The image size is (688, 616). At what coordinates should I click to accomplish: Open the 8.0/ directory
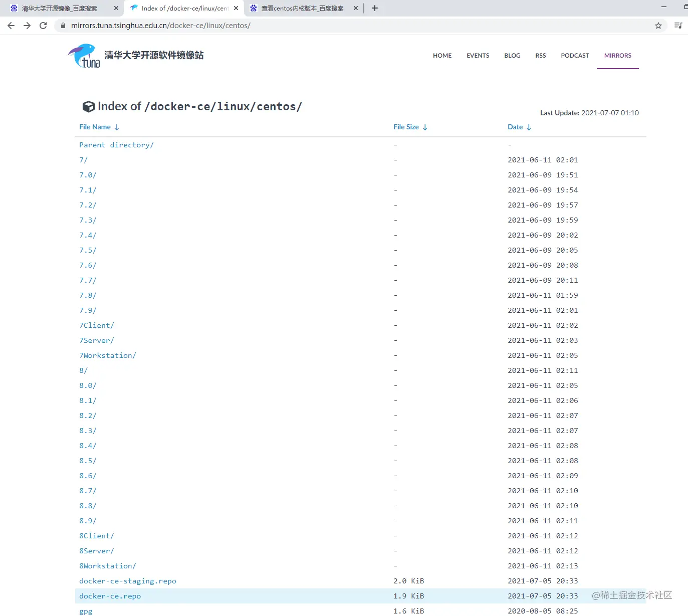(x=88, y=385)
